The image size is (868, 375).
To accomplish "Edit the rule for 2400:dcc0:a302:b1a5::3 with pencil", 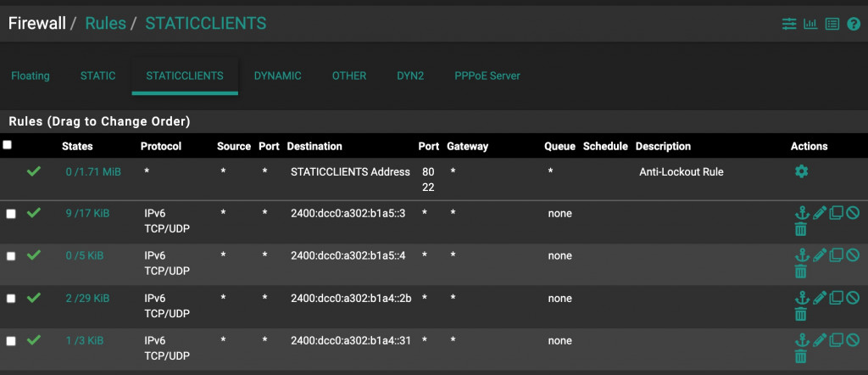I will click(819, 212).
